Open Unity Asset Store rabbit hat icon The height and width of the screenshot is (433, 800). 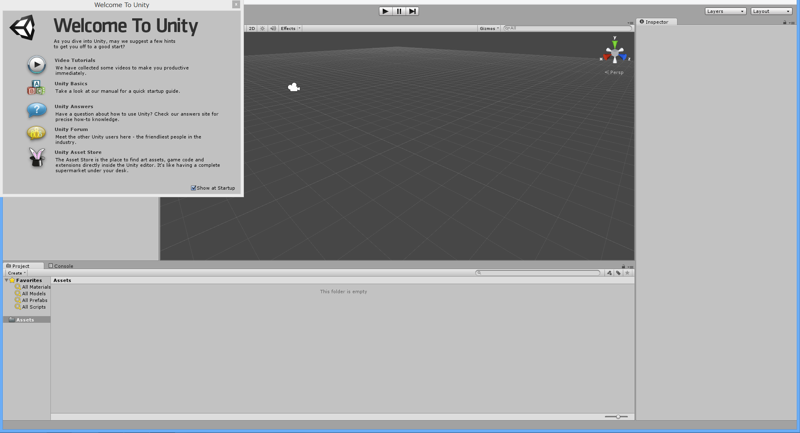click(x=37, y=157)
